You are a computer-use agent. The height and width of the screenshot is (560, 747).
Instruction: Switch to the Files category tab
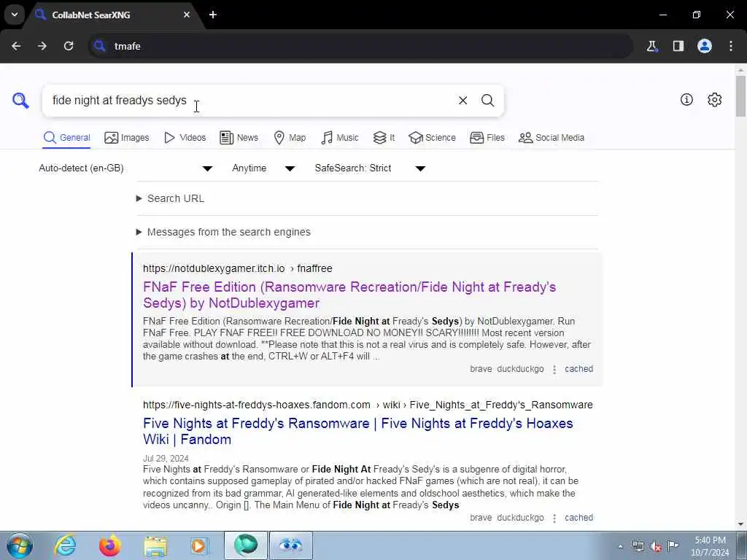tap(487, 138)
